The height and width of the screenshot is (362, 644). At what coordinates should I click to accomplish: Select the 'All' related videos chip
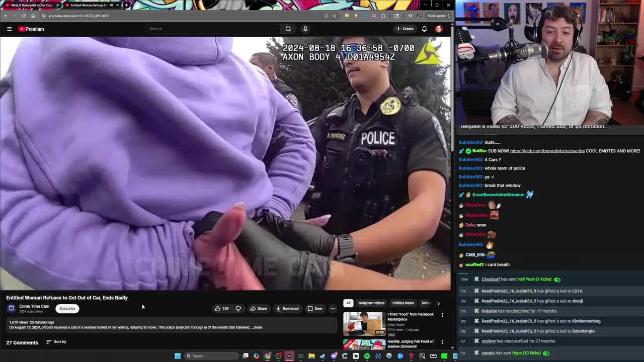tap(348, 303)
